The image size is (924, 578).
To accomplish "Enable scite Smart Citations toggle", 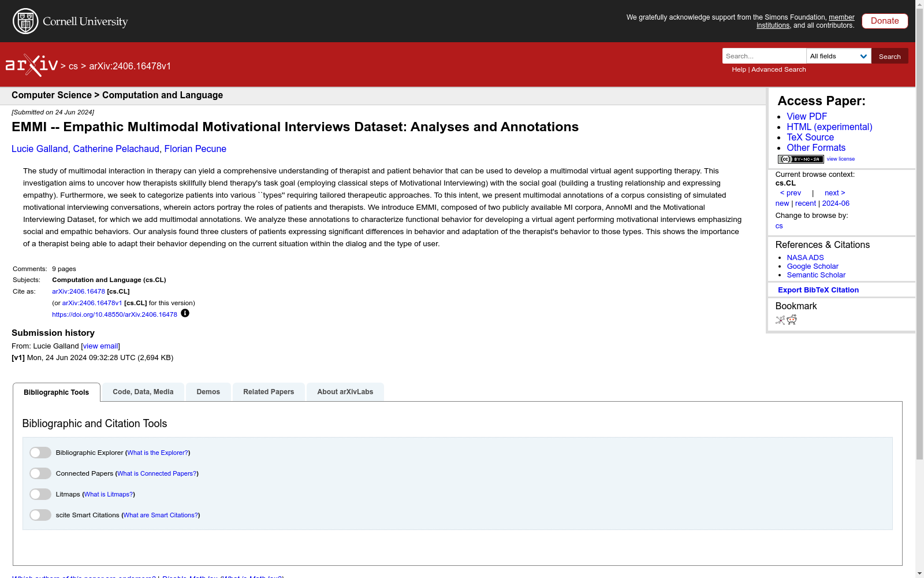I will click(x=40, y=515).
